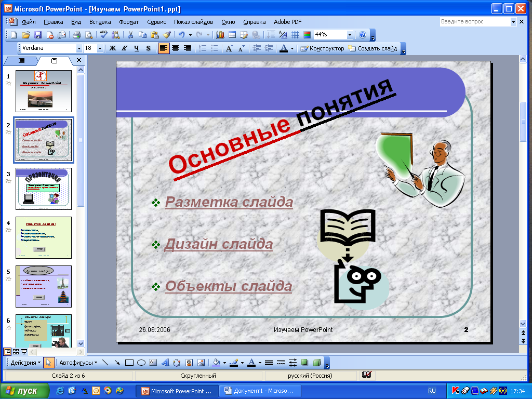Screen dimensions: 532x399
Task: Expand the Undo history dropdown arrow
Action: pos(190,35)
